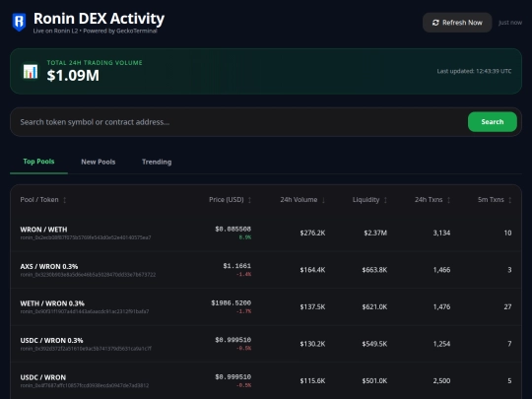Click the -1.7% price change value
This screenshot has height=399, width=532.
[x=244, y=311]
